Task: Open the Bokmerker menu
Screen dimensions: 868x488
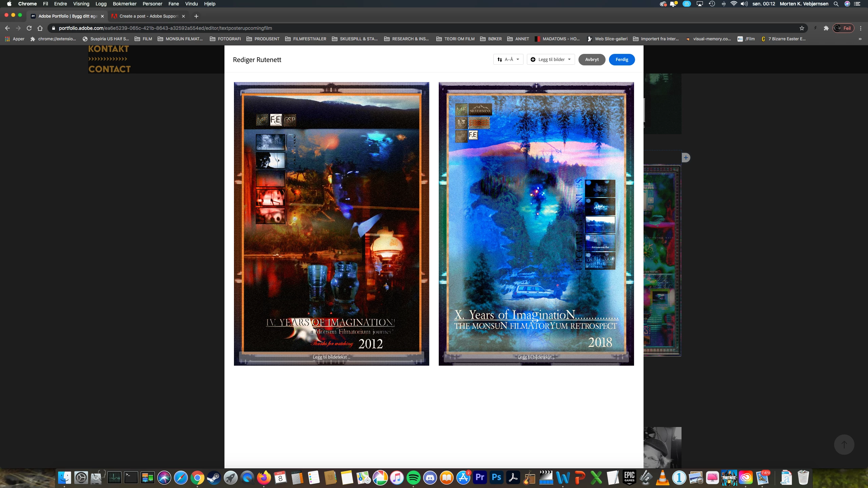Action: pos(124,4)
